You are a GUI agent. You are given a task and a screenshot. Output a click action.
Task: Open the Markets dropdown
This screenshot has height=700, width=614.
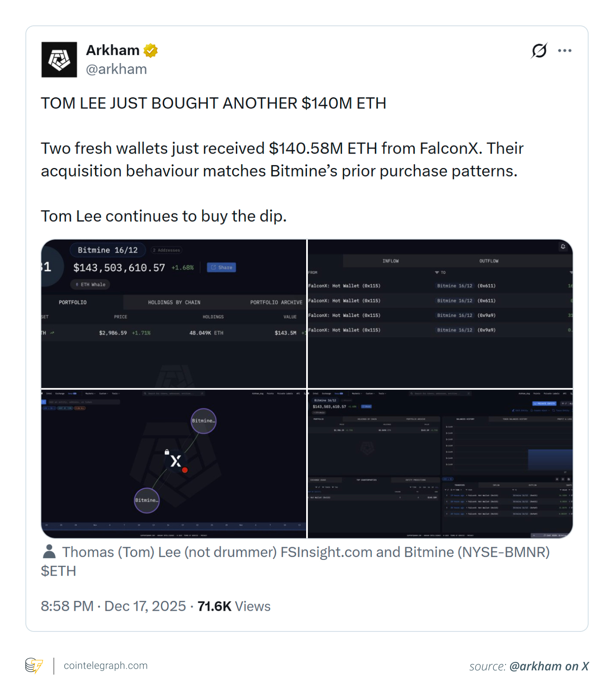coord(90,393)
